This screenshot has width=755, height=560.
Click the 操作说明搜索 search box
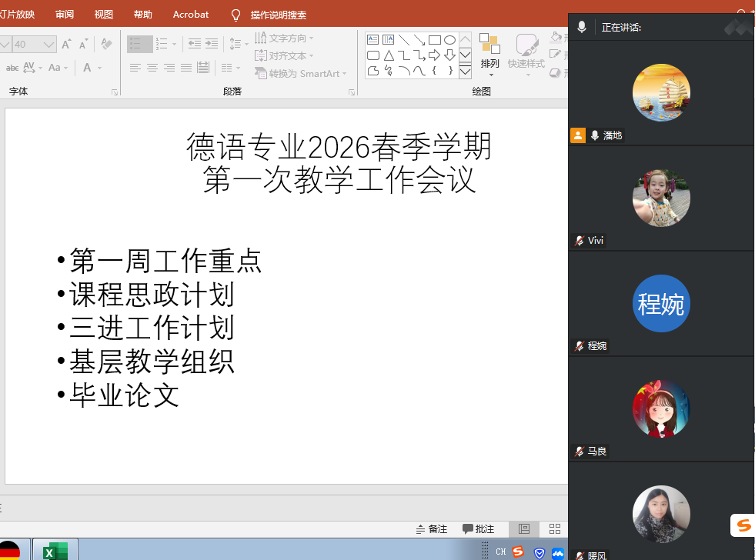(278, 15)
